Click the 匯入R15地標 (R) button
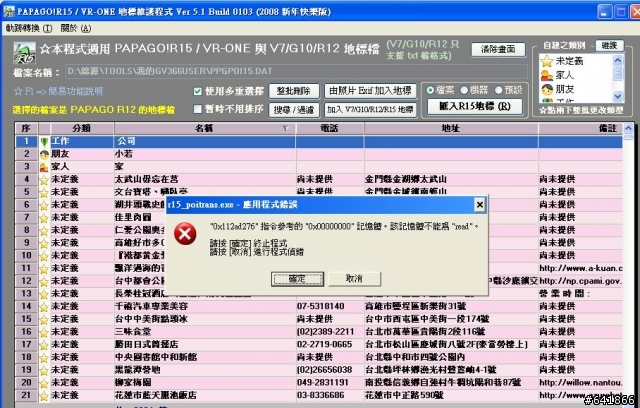 click(475, 106)
